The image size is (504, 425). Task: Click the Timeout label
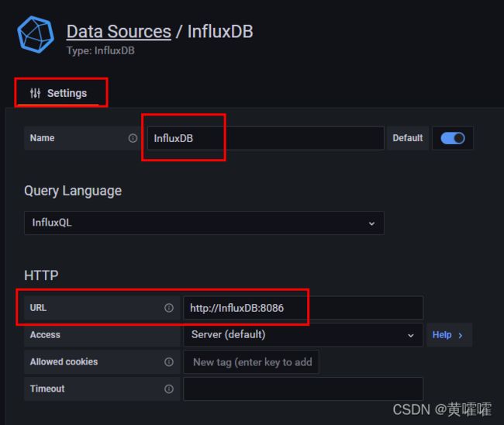(x=47, y=389)
